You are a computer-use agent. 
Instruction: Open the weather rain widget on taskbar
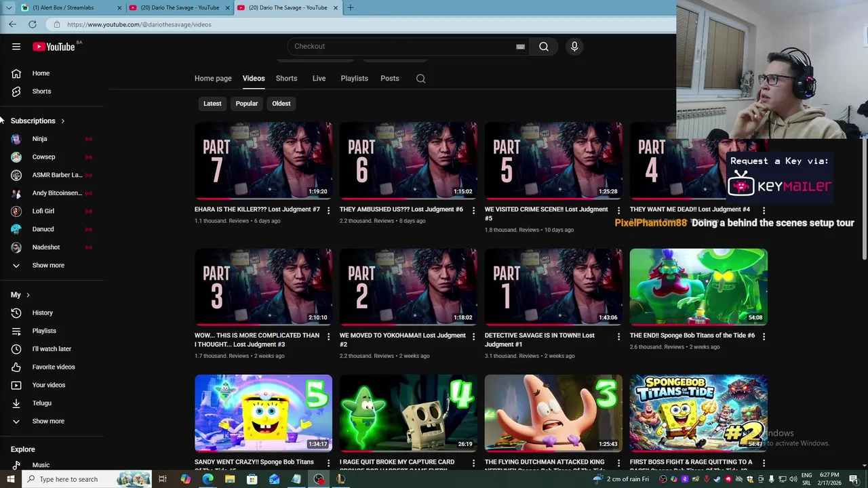[620, 479]
